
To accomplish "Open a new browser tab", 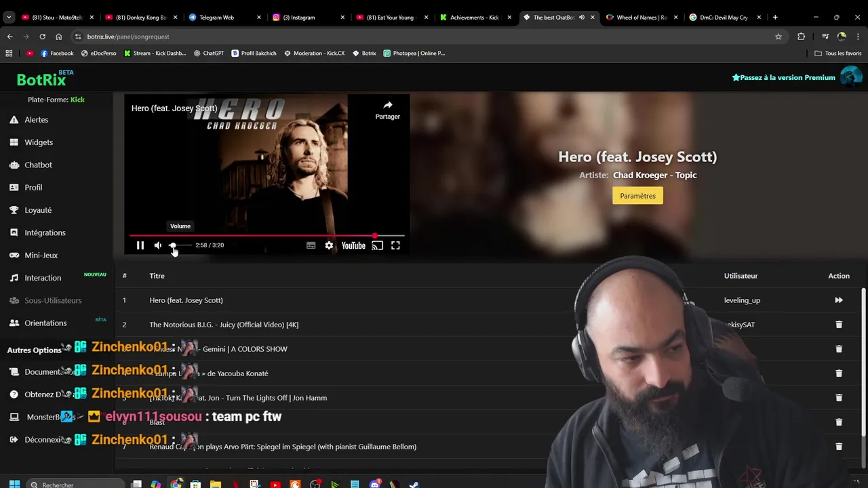I will click(x=775, y=17).
